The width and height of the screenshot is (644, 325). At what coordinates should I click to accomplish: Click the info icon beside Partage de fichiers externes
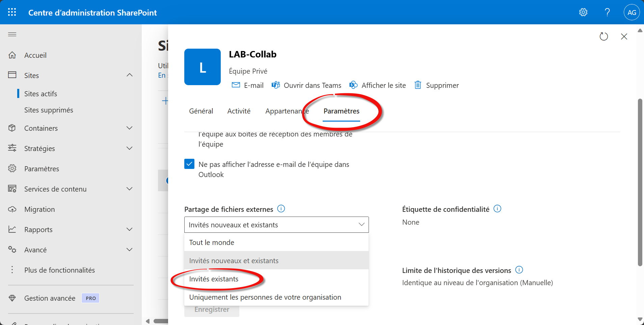[281, 209]
